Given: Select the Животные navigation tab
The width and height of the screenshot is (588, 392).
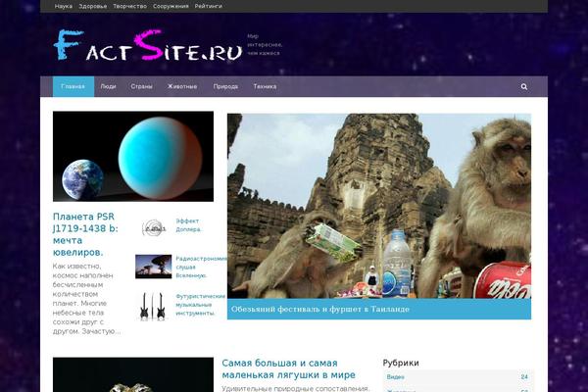Looking at the screenshot, I should (182, 86).
